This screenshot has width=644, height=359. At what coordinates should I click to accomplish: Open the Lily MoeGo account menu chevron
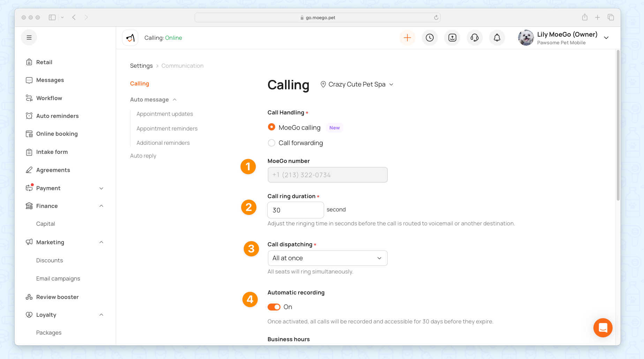(606, 38)
